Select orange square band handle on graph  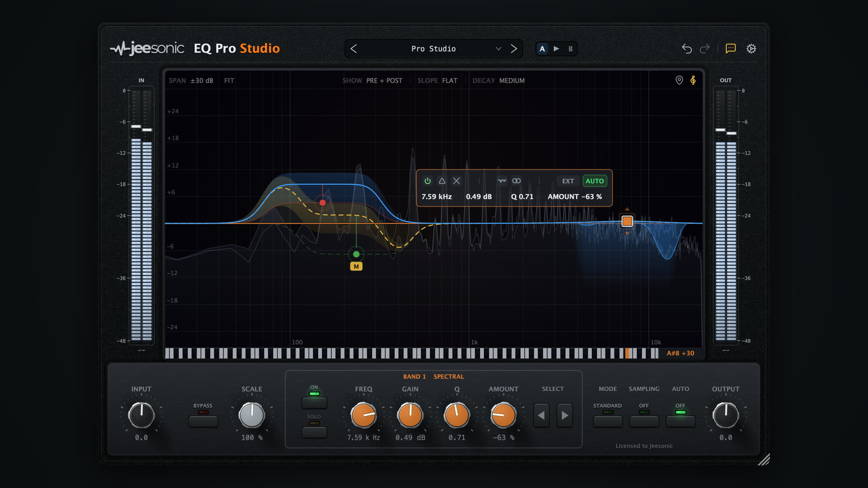[627, 221]
